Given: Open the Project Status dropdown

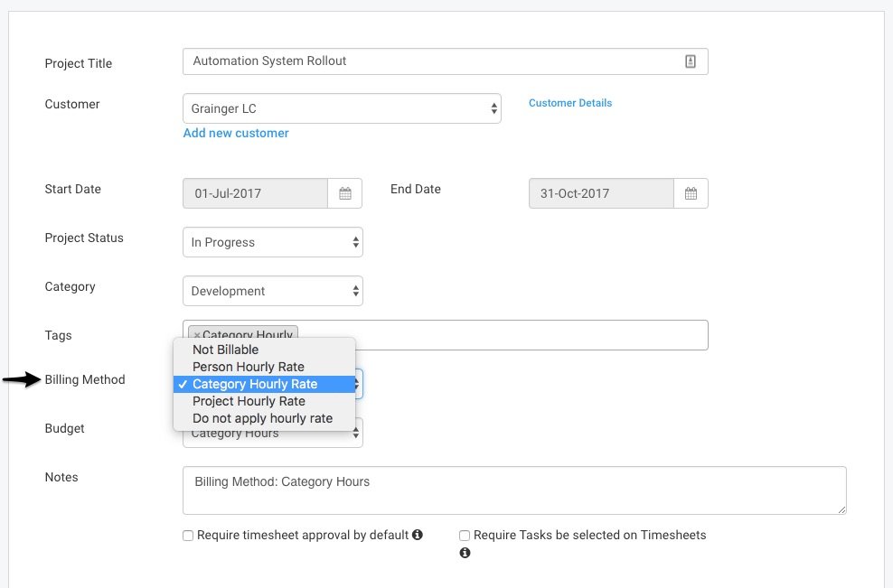Looking at the screenshot, I should coord(272,242).
